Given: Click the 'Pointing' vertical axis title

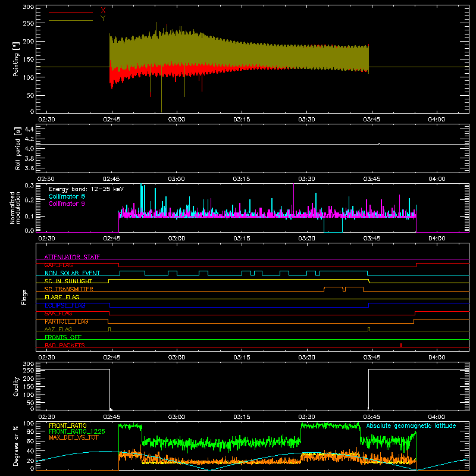Looking at the screenshot, I should click(16, 59).
